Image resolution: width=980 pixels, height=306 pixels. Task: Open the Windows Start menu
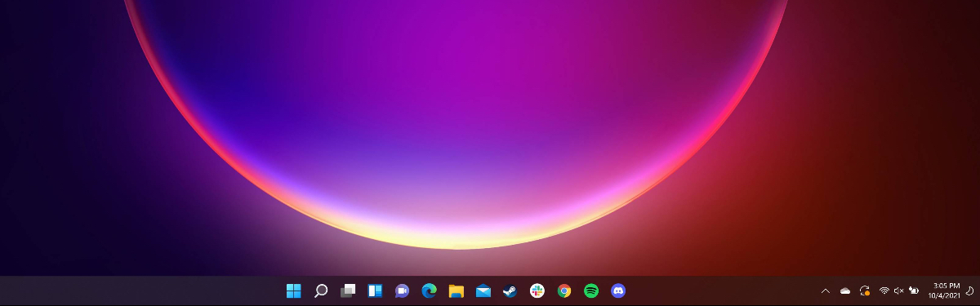pyautogui.click(x=294, y=290)
